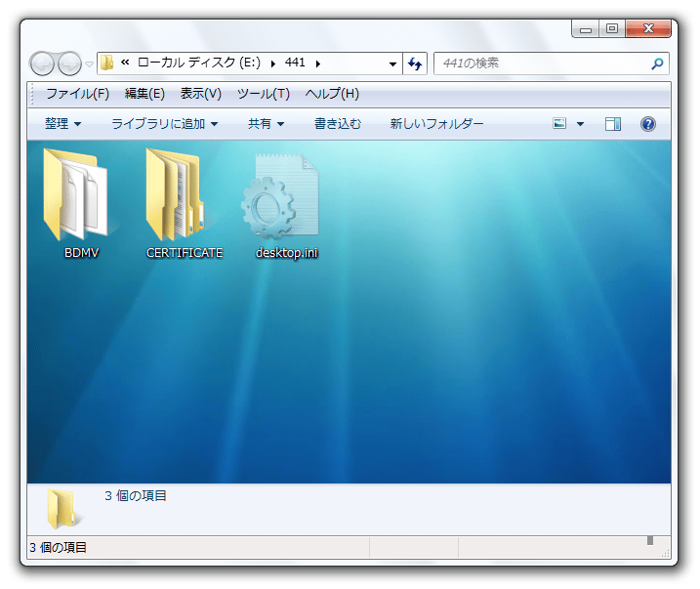This screenshot has width=700, height=589.
Task: Open the ファイル(F) menu
Action: coord(78,94)
